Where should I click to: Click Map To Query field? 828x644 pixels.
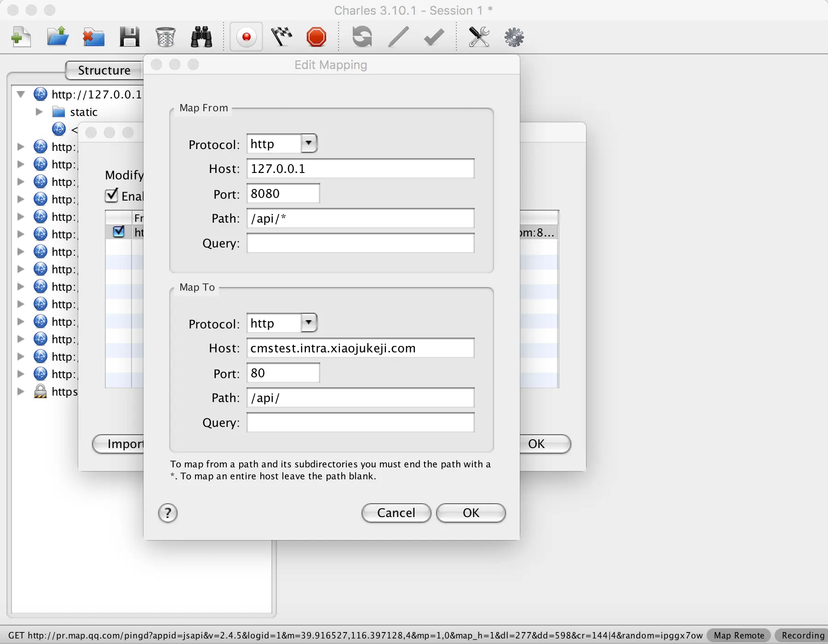(x=361, y=422)
